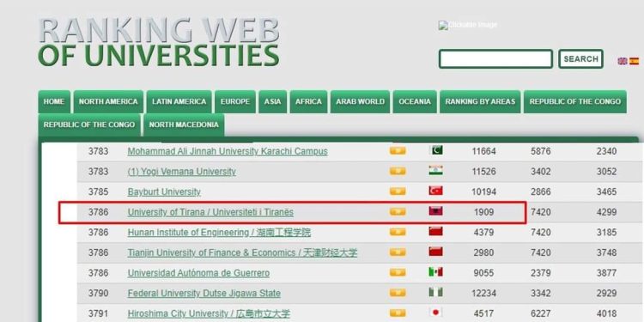Screen dimensions: 644x322
Task: Focus the search text field
Action: point(495,59)
